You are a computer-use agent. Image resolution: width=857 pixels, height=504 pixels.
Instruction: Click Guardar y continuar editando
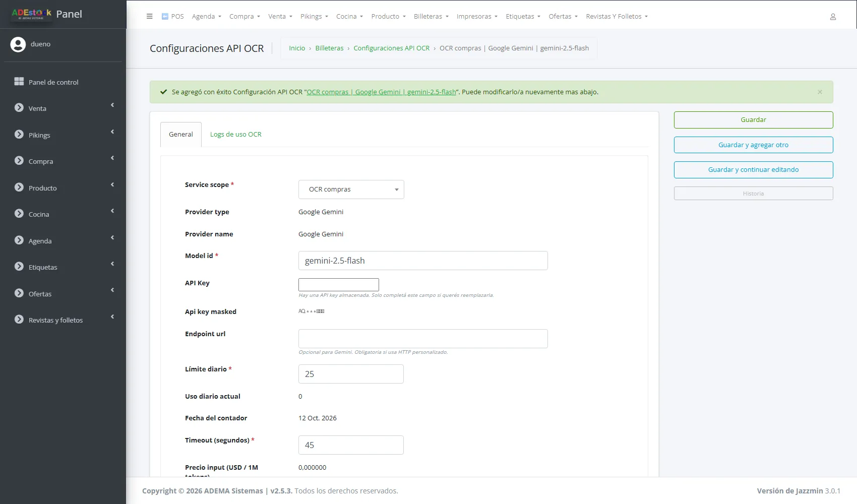pyautogui.click(x=753, y=170)
